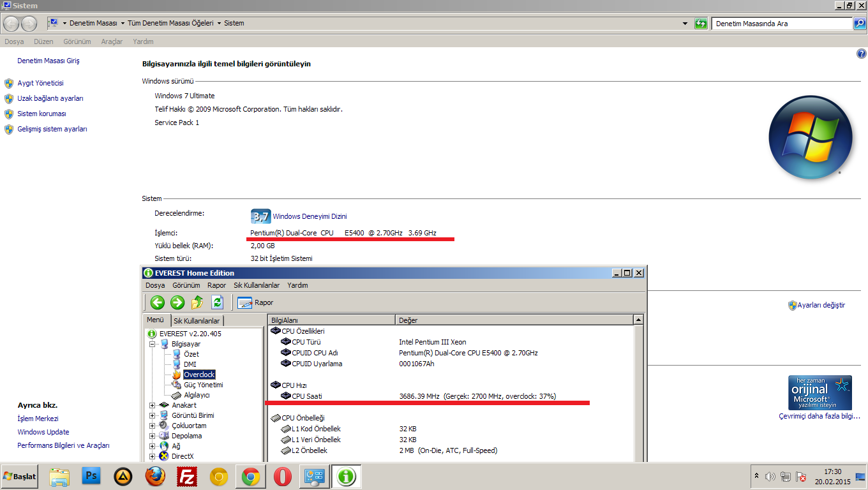This screenshot has width=868, height=490.
Task: Open EVEREST Sık Kullanılanlar menu
Action: pyautogui.click(x=257, y=285)
